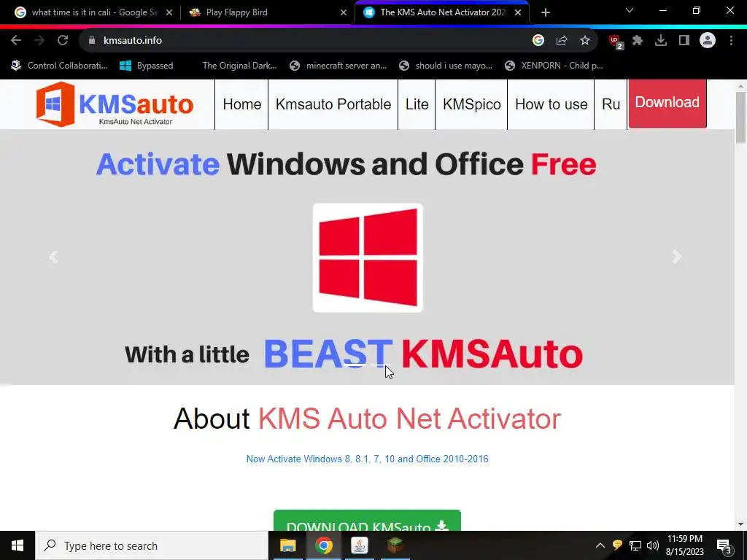Click the red Download button in navbar
The width and height of the screenshot is (747, 560).
click(667, 103)
